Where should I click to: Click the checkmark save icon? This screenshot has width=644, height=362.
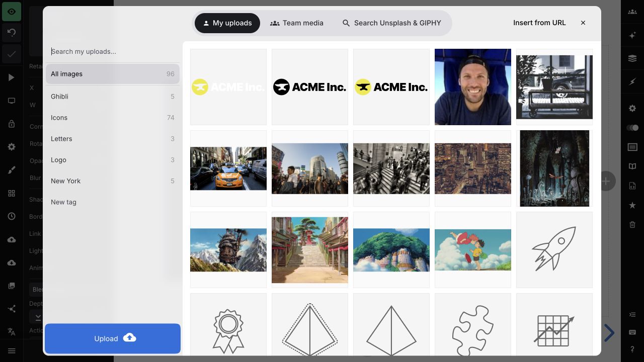coord(12,54)
